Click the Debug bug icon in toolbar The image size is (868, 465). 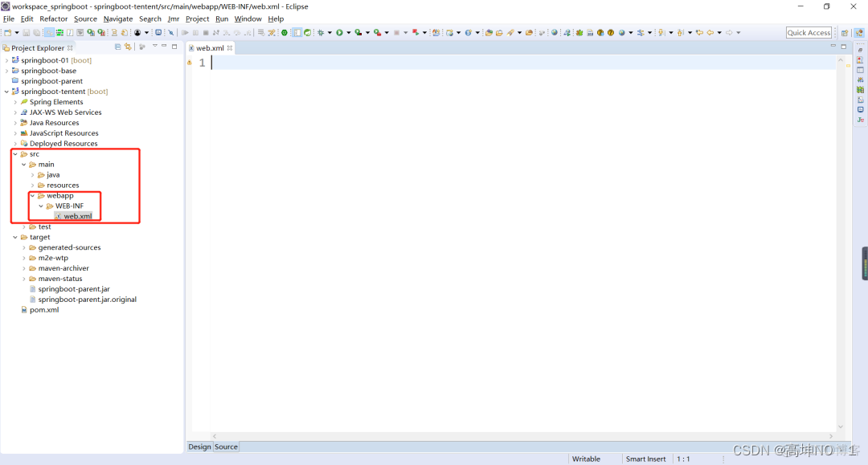321,33
